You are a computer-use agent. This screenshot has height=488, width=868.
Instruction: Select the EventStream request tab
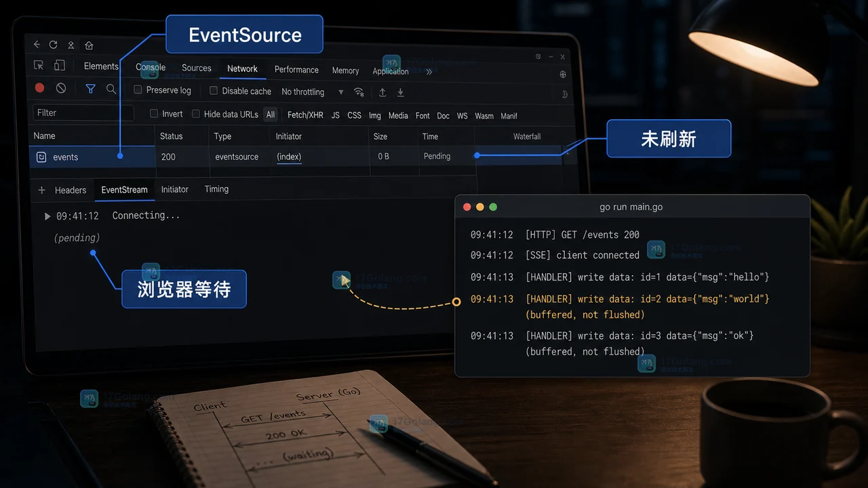[x=125, y=190]
